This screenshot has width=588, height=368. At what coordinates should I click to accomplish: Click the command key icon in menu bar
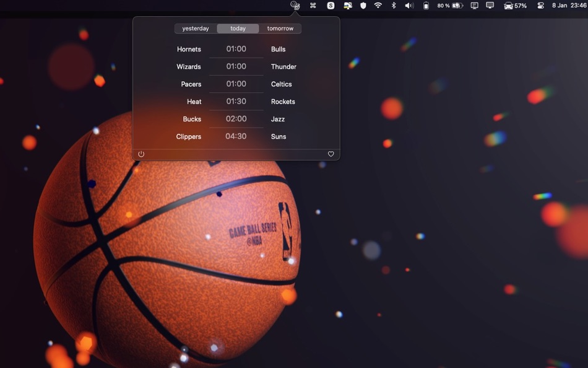(x=313, y=5)
